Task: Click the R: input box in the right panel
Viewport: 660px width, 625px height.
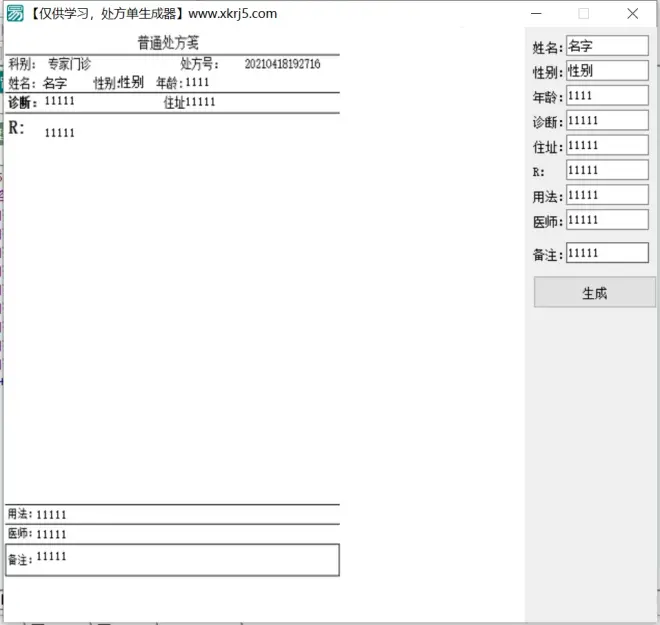Action: [x=607, y=171]
